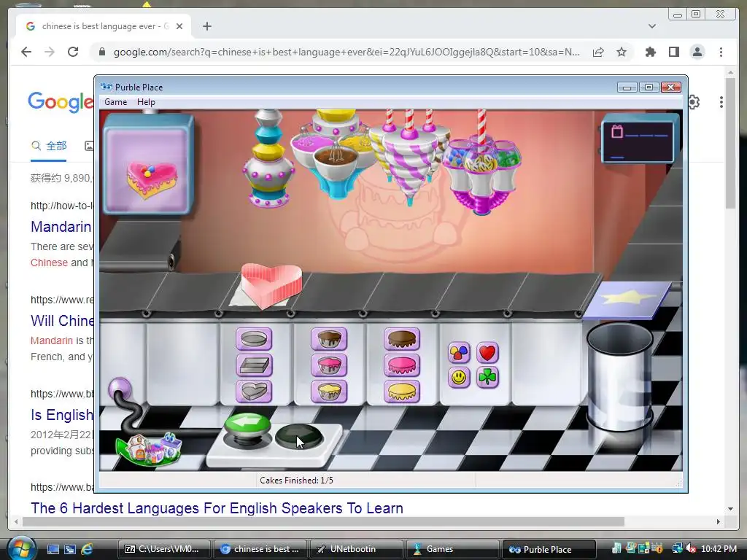The height and width of the screenshot is (560, 747).
Task: Pick the pink icing button
Action: pyautogui.click(x=402, y=365)
